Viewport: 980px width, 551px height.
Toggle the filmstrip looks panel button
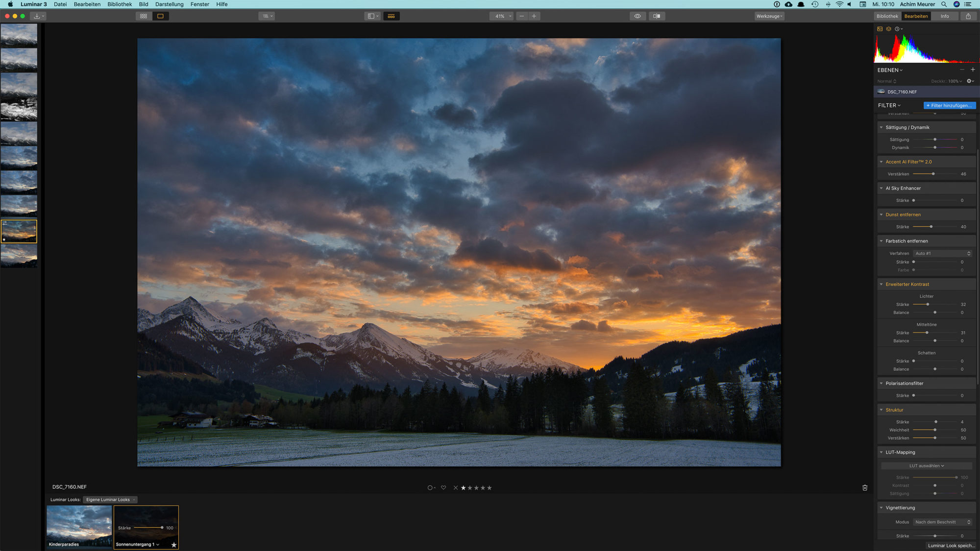coord(391,16)
